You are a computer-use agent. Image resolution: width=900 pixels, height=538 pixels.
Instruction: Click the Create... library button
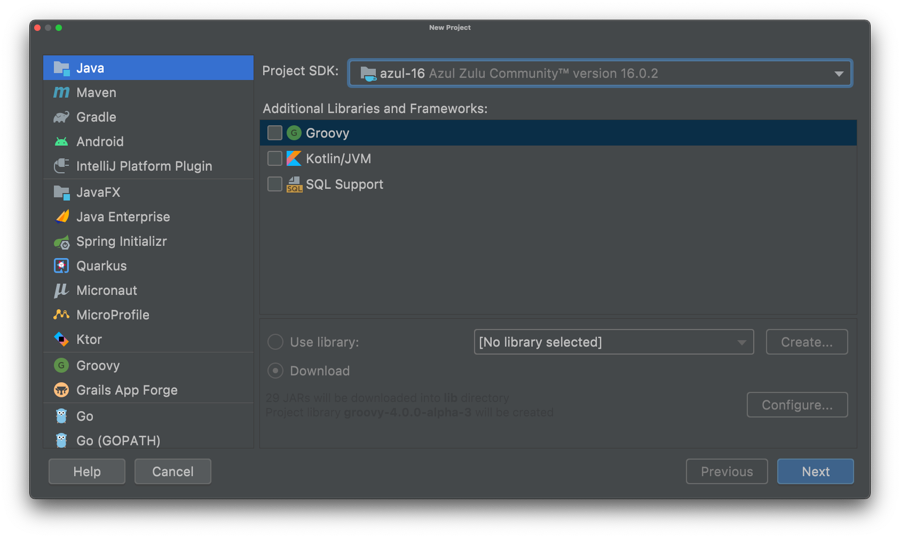click(806, 342)
